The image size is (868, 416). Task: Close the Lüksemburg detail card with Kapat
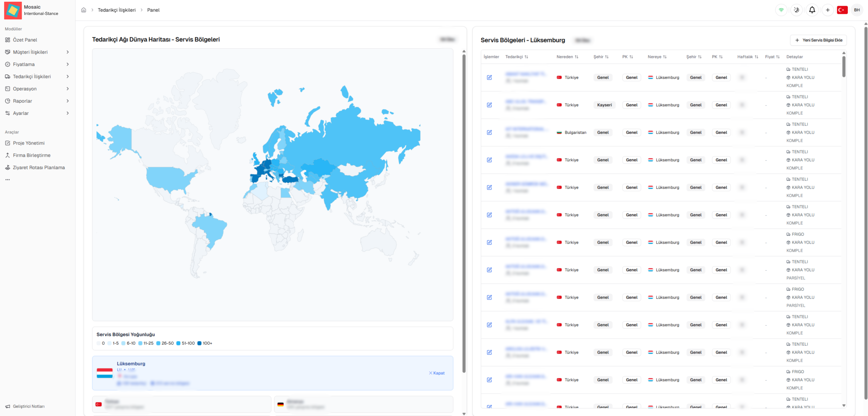tap(437, 373)
